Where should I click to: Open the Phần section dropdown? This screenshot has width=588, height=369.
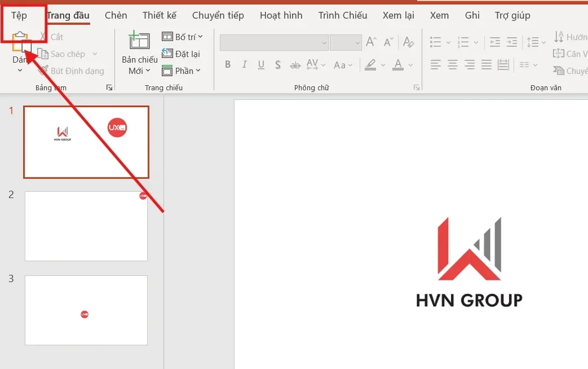pos(181,71)
